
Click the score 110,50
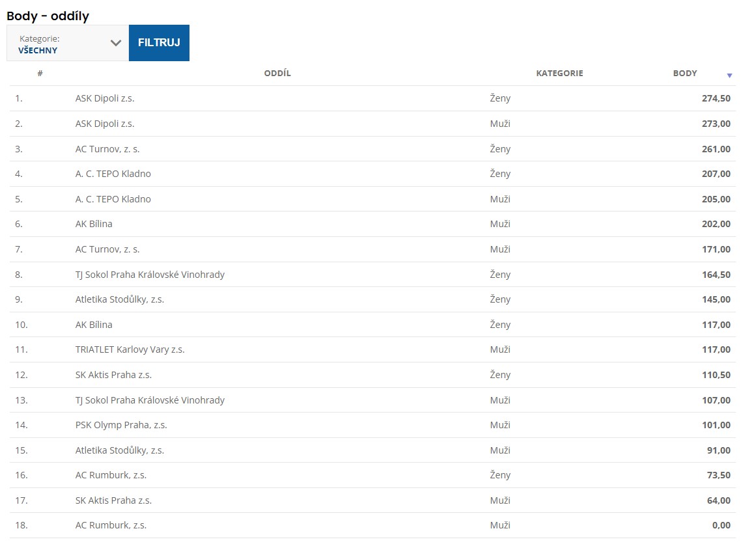point(716,375)
